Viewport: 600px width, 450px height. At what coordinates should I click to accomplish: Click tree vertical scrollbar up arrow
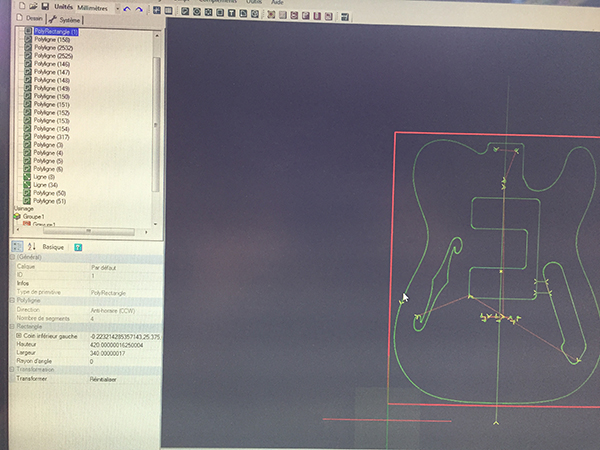(x=157, y=35)
